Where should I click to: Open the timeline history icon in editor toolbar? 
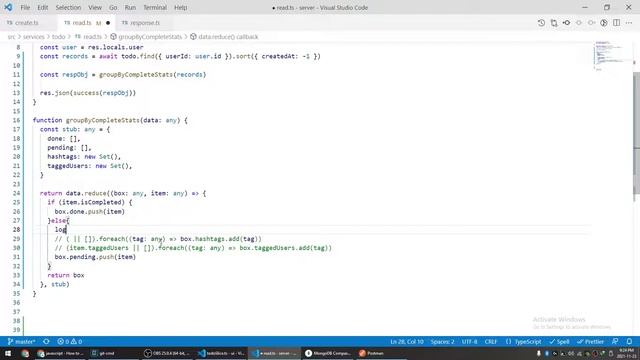[x=541, y=23]
